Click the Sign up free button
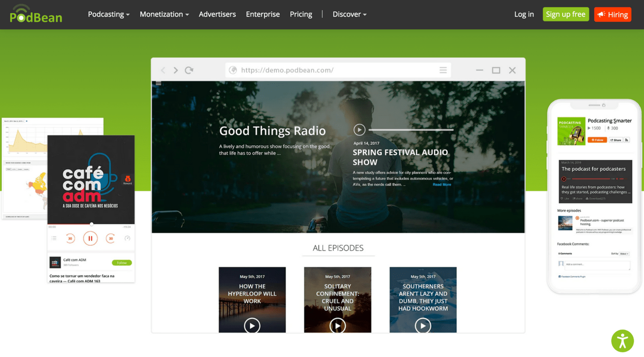The image size is (644, 357). pos(566,14)
